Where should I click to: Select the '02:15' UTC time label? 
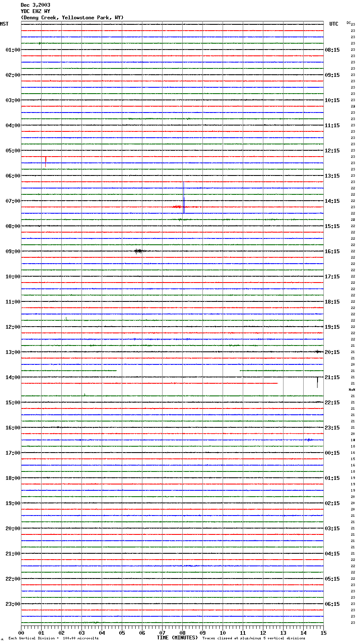point(332,503)
